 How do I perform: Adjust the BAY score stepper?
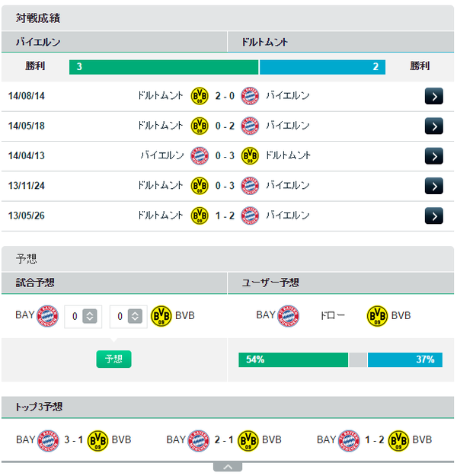(x=90, y=317)
